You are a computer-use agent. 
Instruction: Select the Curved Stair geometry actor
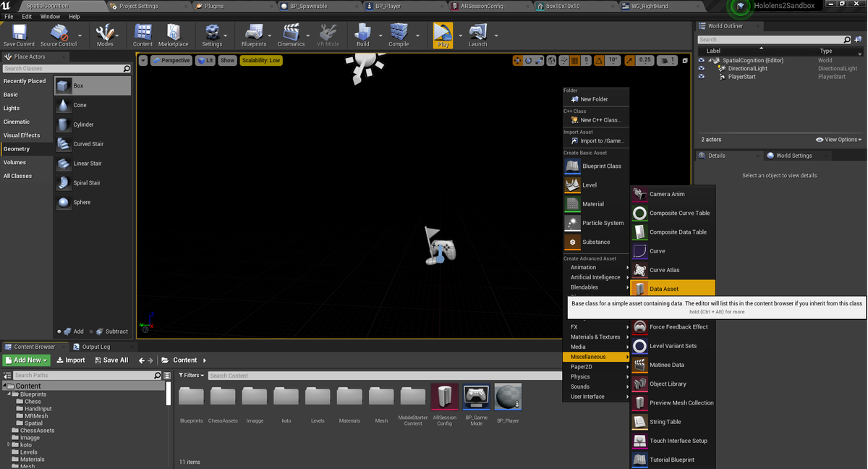coord(93,144)
